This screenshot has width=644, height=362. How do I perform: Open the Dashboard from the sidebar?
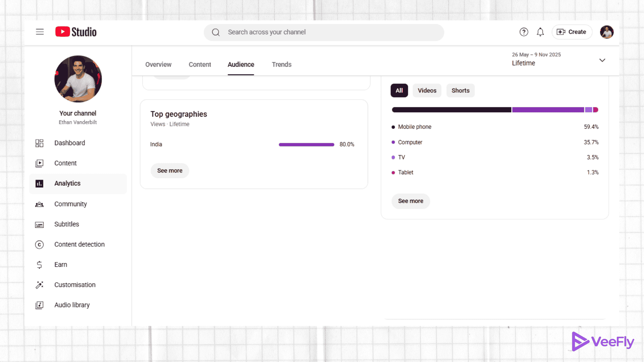point(69,143)
